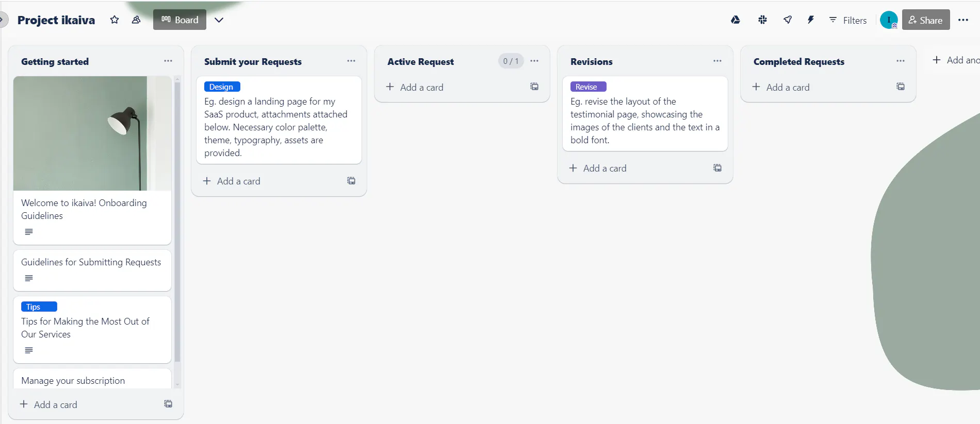The height and width of the screenshot is (424, 980).
Task: Open the board menu three dots beside Share
Action: pyautogui.click(x=963, y=20)
